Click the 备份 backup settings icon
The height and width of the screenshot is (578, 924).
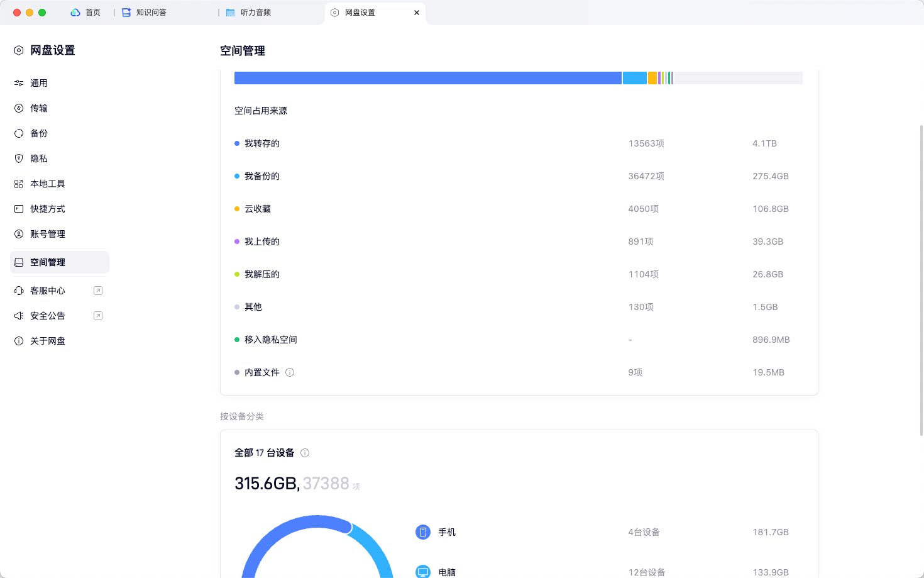point(19,133)
